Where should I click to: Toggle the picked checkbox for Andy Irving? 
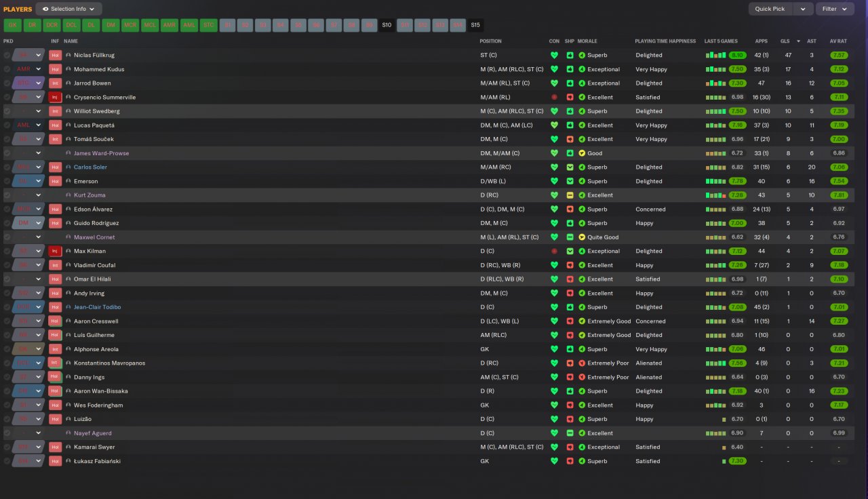(7, 293)
